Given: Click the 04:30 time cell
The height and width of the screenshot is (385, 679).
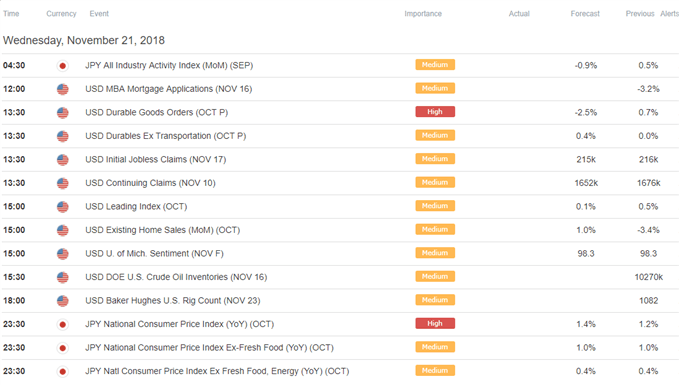Looking at the screenshot, I should click(14, 65).
